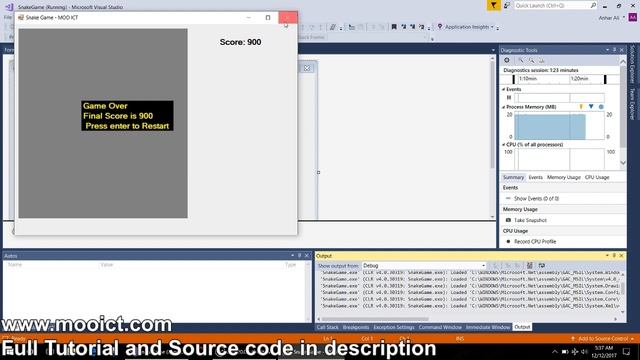Click the Score: 900 label
This screenshot has width=640, height=360.
[240, 42]
